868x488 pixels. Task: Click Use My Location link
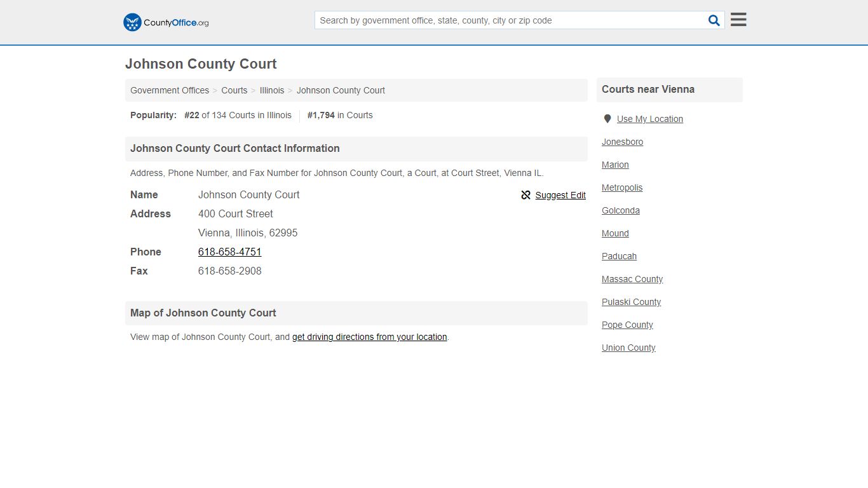click(650, 119)
